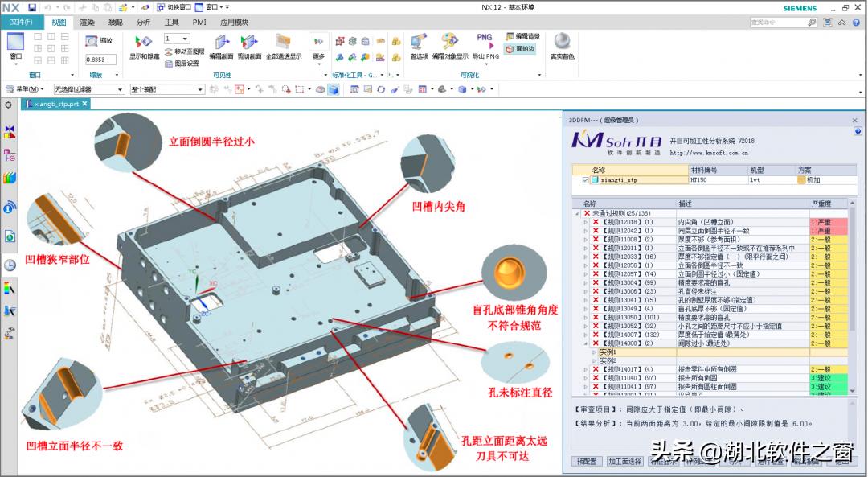868x477 pixels.
Task: Open the History clock icon in left sidebar
Action: coord(10,265)
